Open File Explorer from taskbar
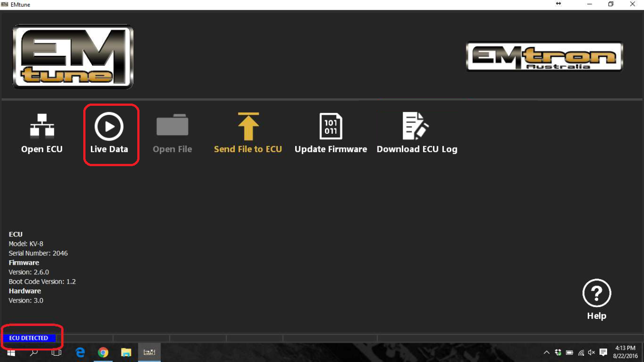This screenshot has width=644, height=362. tap(126, 353)
